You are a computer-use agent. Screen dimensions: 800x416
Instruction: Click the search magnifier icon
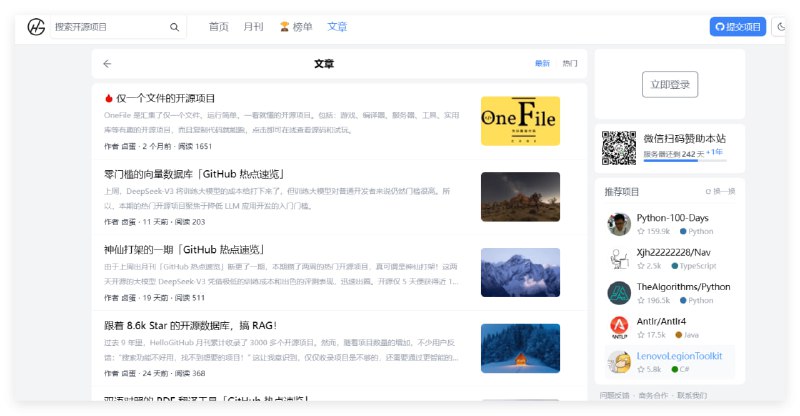[174, 27]
